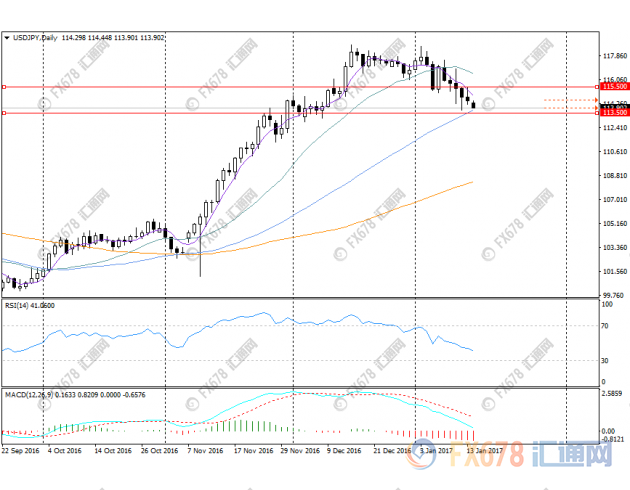630x490 pixels.
Task: Click left handle of 115.500 line
Action: pos(4,88)
